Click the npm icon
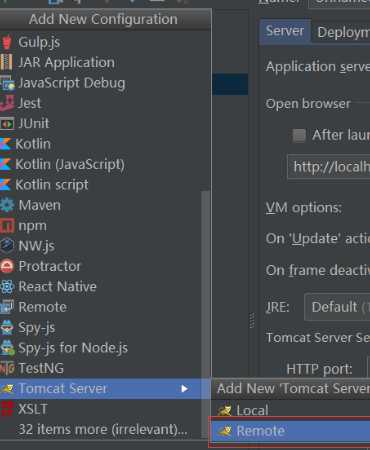370x450 pixels. point(7,226)
